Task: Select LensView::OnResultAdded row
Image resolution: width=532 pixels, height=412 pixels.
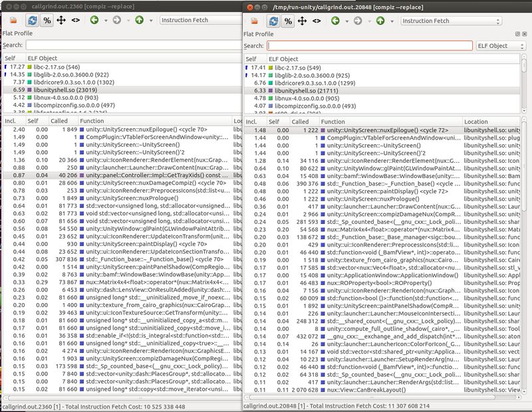Action: point(122,290)
